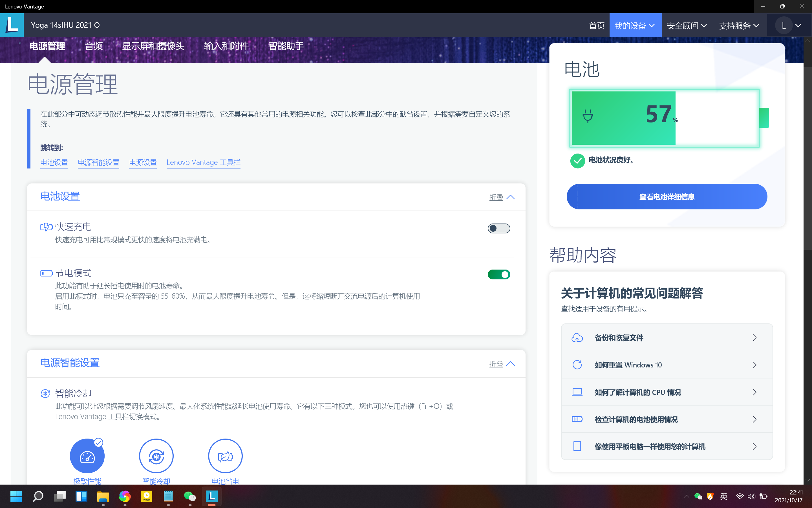The width and height of the screenshot is (812, 508).
Task: Open the user account L dropdown
Action: pyautogui.click(x=789, y=25)
